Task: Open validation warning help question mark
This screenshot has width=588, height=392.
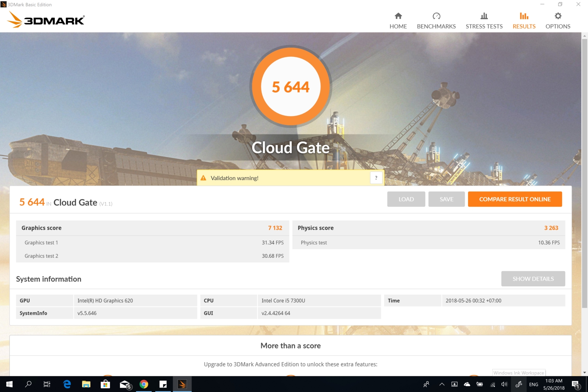Action: coord(376,178)
